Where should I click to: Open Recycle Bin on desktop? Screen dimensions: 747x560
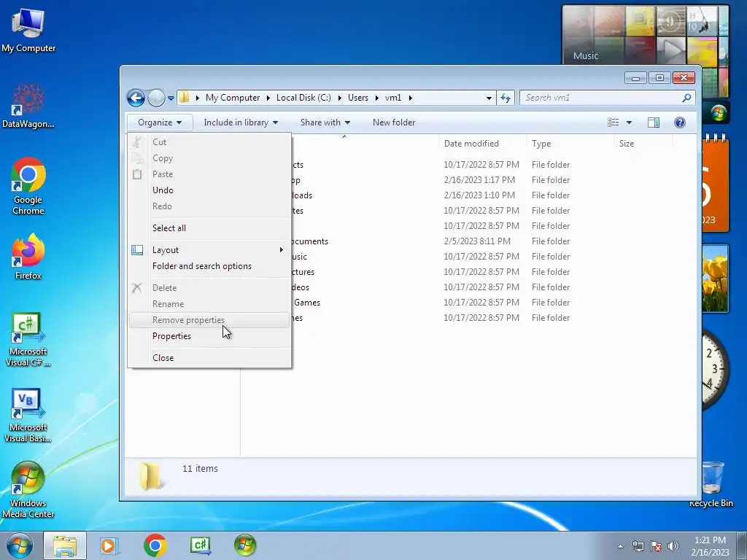pos(711,483)
